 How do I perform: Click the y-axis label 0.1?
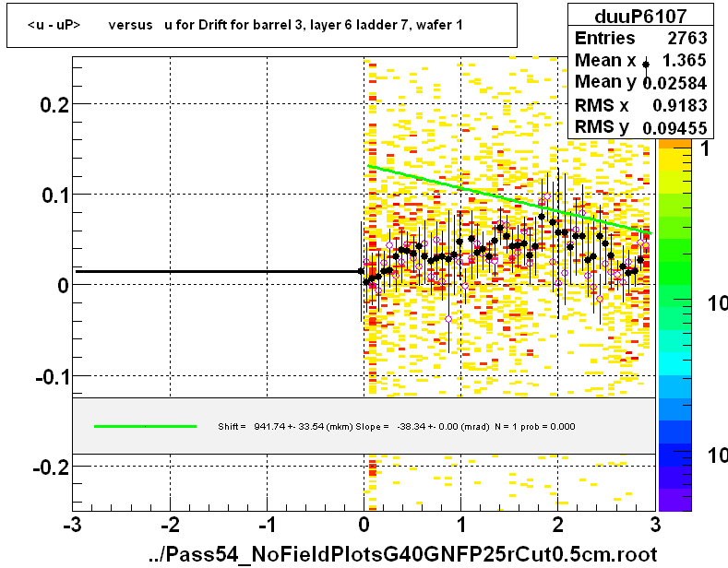tap(55, 195)
